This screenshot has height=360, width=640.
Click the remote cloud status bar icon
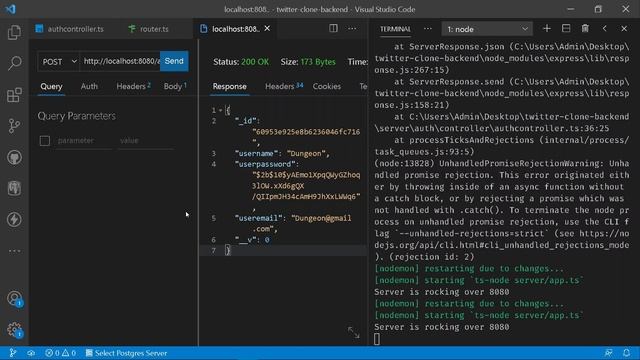point(31,353)
